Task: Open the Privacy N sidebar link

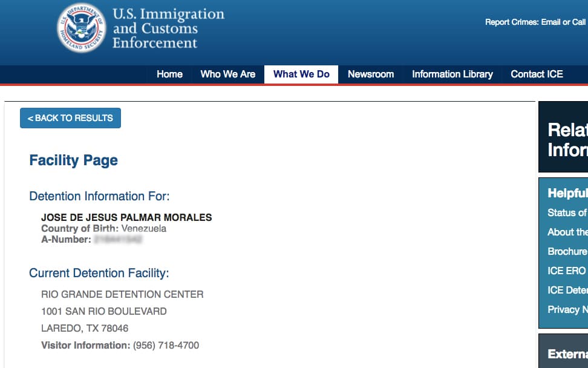Action: tap(567, 309)
